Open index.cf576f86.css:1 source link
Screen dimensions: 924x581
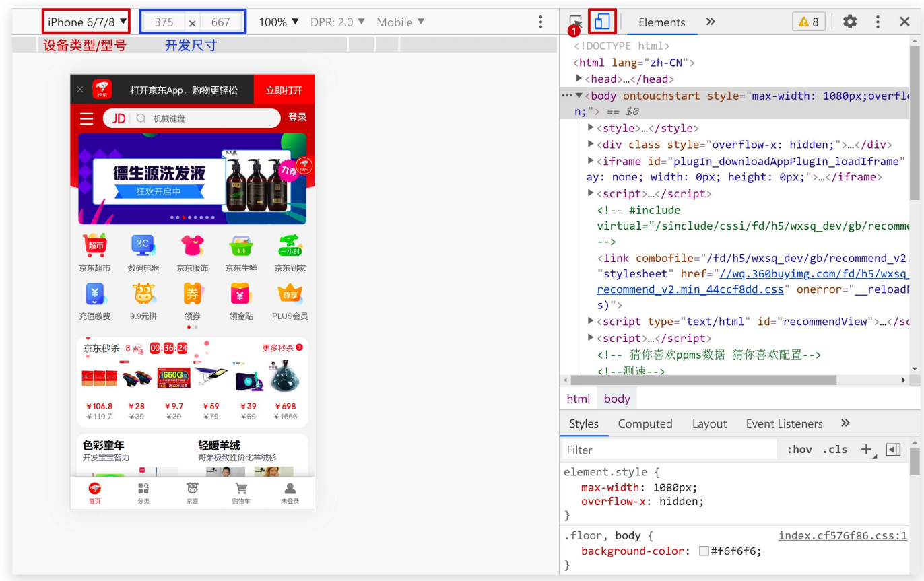tap(843, 536)
